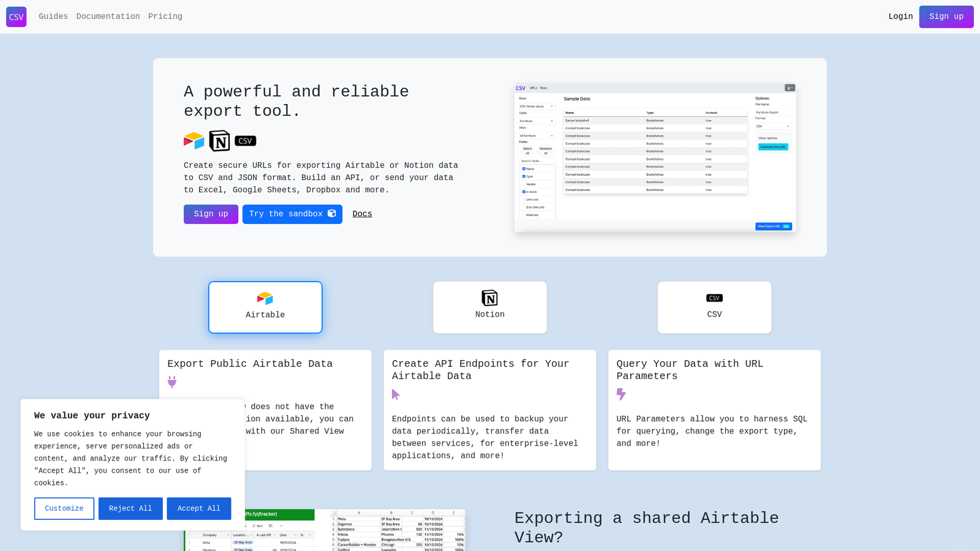The image size is (980, 551).
Task: Open the Docs link in hero
Action: [362, 214]
